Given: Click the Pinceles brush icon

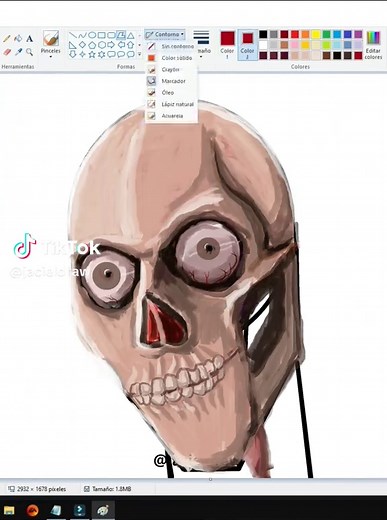Looking at the screenshot, I should click(x=51, y=38).
